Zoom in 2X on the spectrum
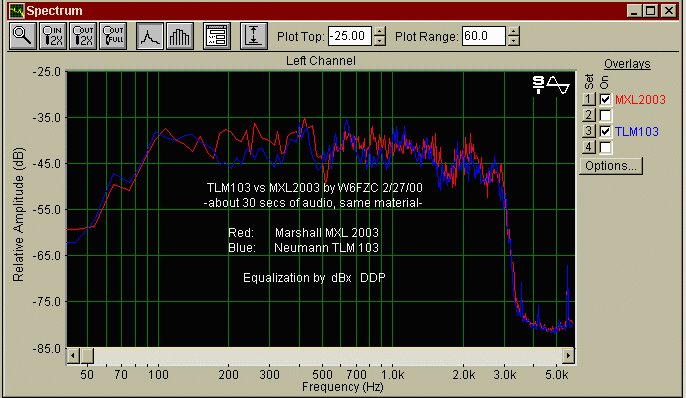 [x=53, y=36]
